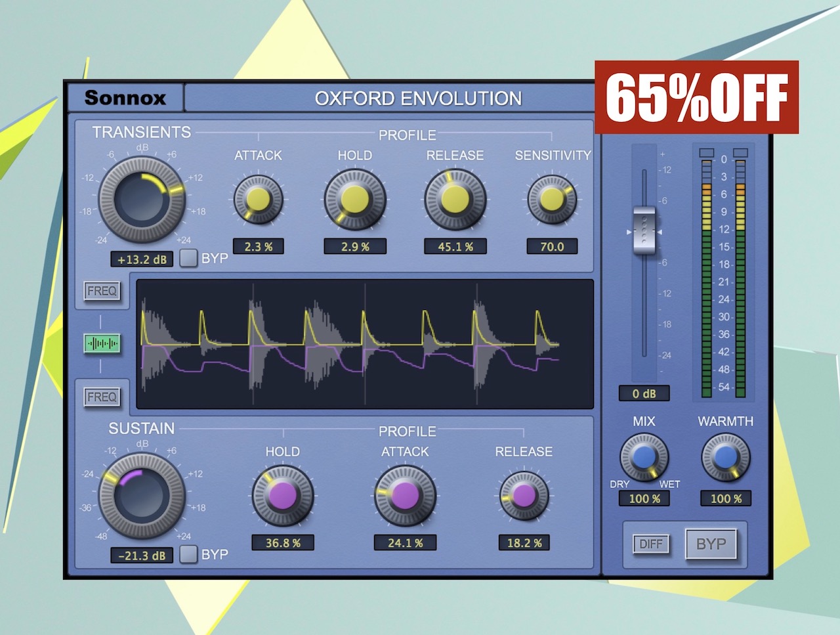Click the +13.2 dB transients value field

point(142,259)
